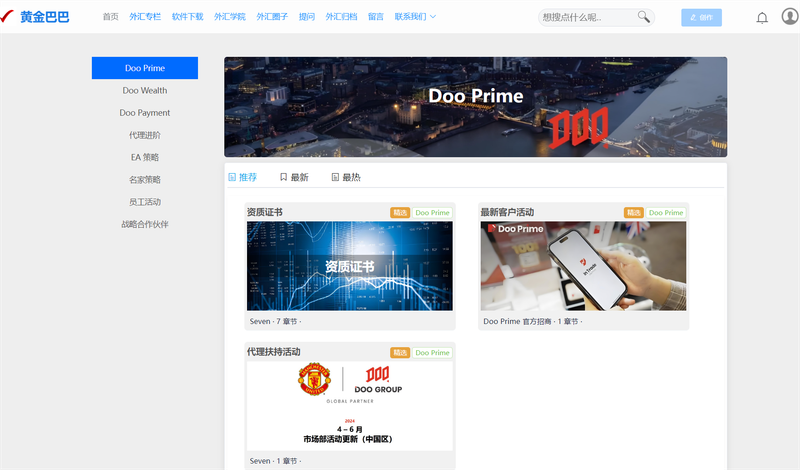Open the 软件下载 menu item
Image resolution: width=800 pixels, height=470 pixels.
(x=187, y=17)
